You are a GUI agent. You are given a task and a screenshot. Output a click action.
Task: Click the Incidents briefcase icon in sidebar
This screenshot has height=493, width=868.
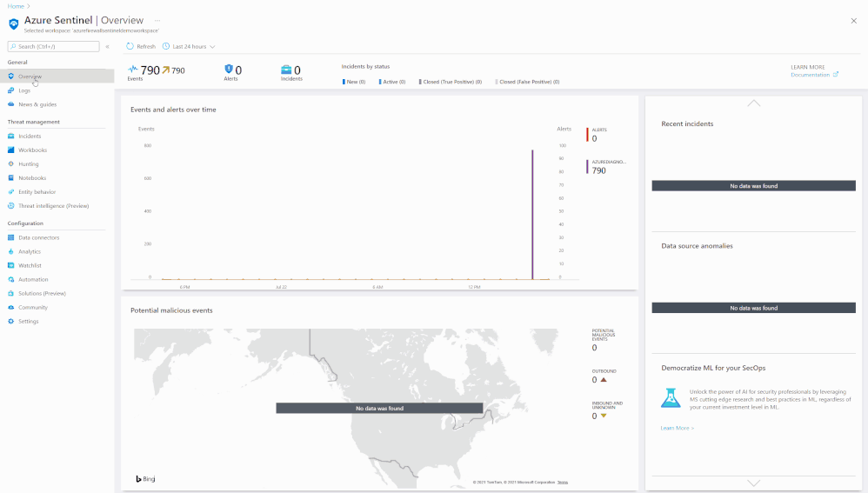(11, 136)
